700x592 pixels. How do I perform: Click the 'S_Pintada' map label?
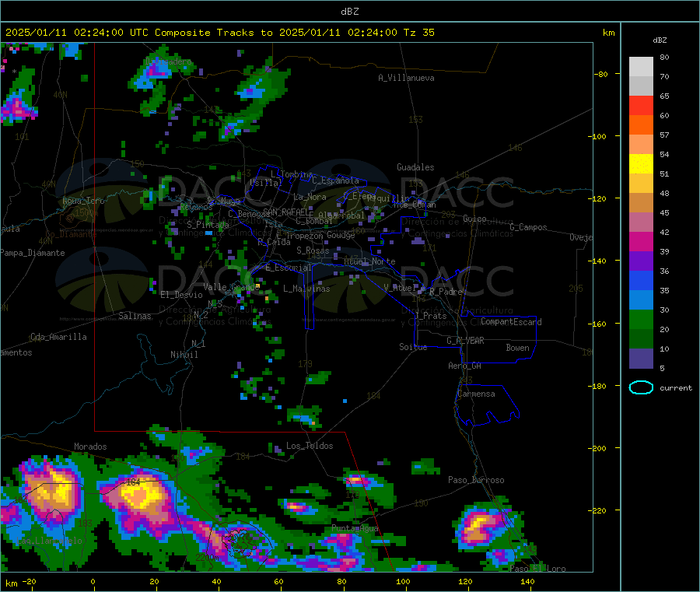[208, 225]
